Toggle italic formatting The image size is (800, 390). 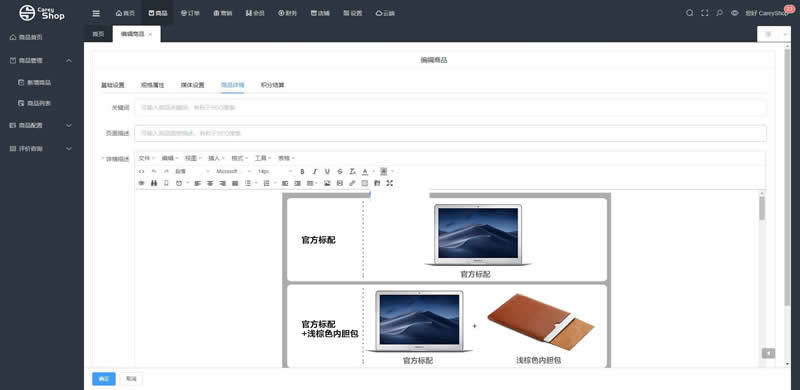click(315, 172)
